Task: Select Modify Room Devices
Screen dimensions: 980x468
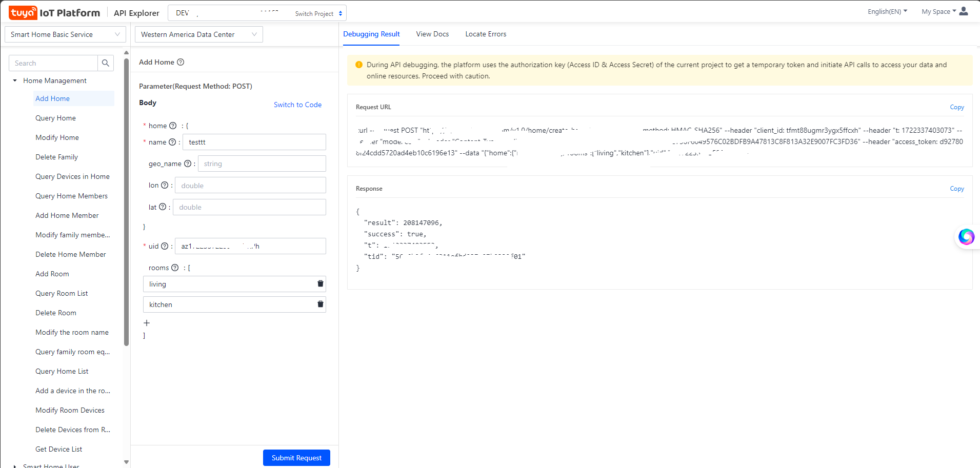Action: click(x=70, y=410)
